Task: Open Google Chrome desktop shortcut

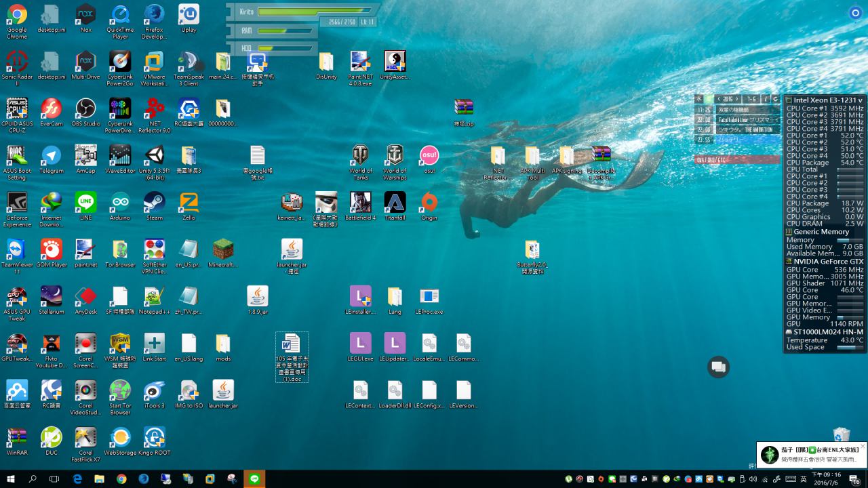Action: coord(17,15)
